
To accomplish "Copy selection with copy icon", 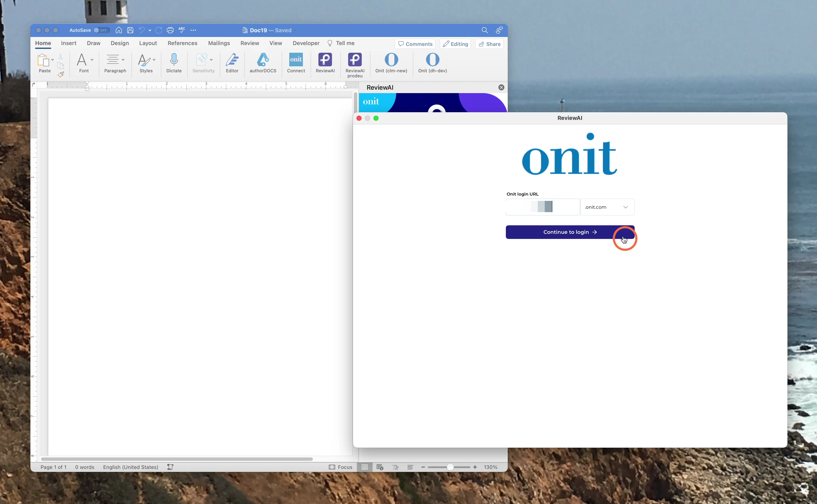I will click(x=61, y=65).
